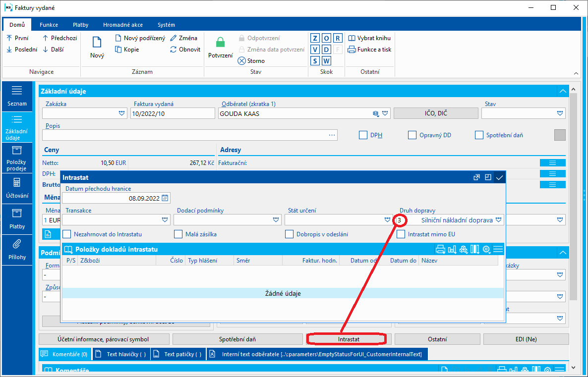The image size is (588, 377).
Task: Jump to the last record (Poslední)
Action: [22, 49]
